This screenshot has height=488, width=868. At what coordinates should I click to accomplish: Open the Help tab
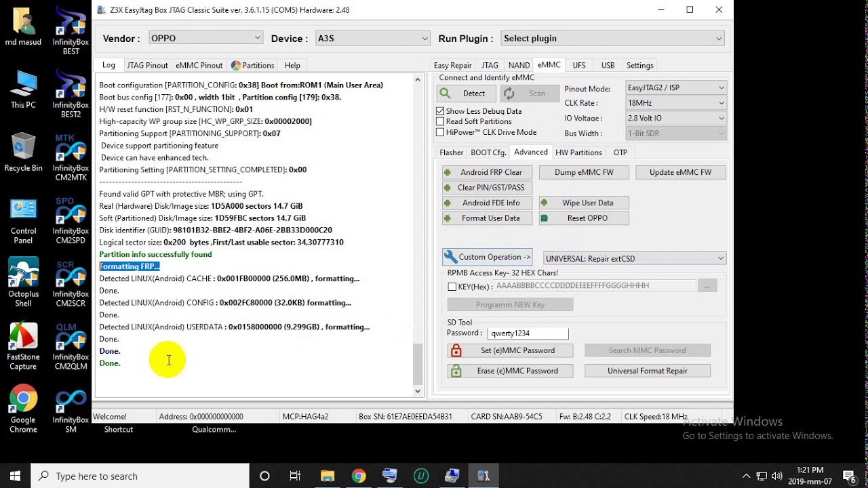coord(292,66)
